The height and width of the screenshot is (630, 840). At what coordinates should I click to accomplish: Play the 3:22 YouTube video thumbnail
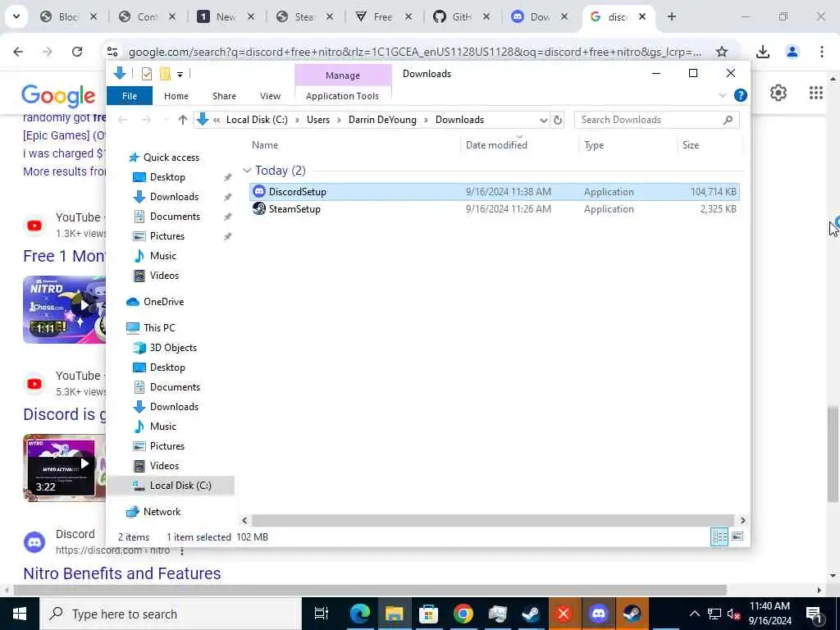pos(64,468)
